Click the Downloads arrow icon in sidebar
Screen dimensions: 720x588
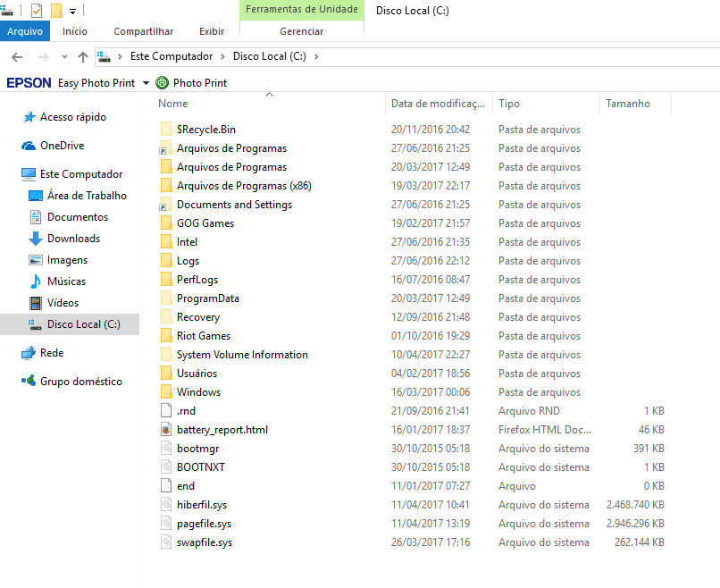tap(36, 239)
